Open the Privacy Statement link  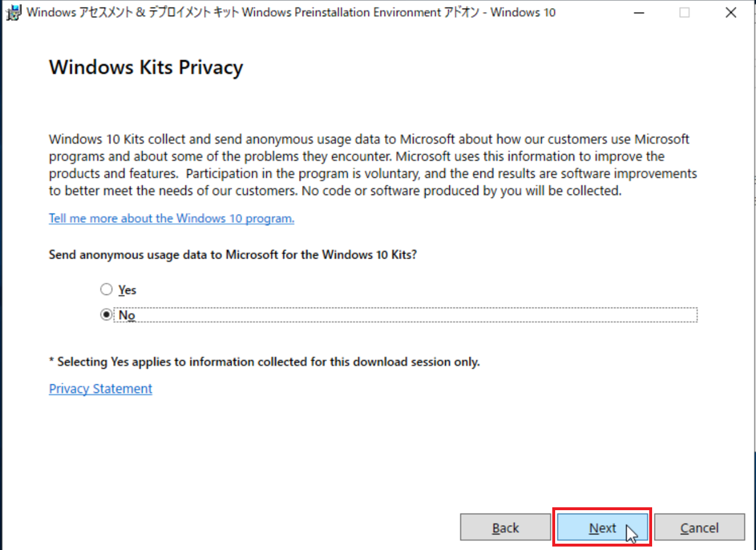(x=100, y=388)
